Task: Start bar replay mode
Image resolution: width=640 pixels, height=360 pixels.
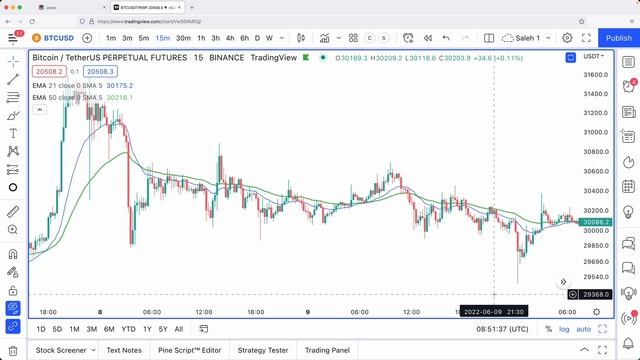Action: [427, 38]
